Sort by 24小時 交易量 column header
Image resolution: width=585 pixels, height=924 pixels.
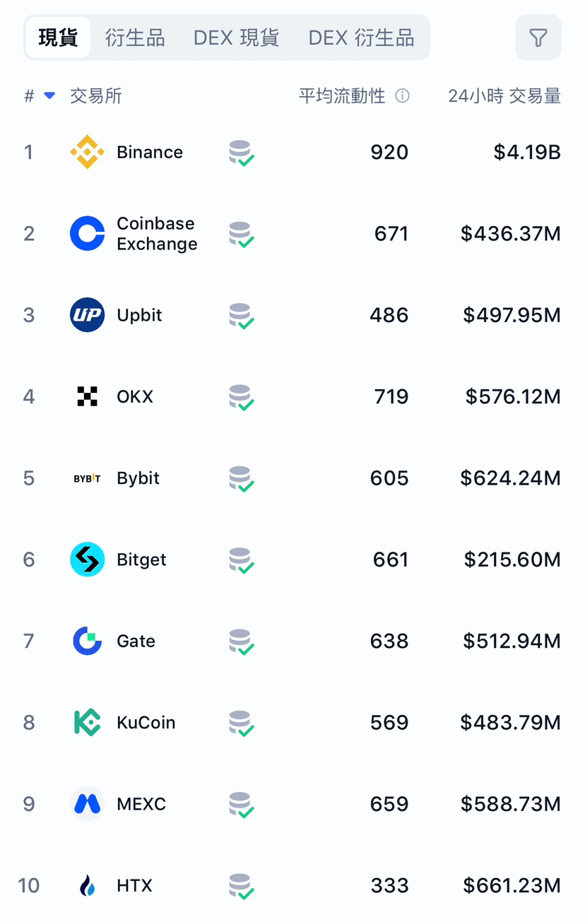[504, 96]
